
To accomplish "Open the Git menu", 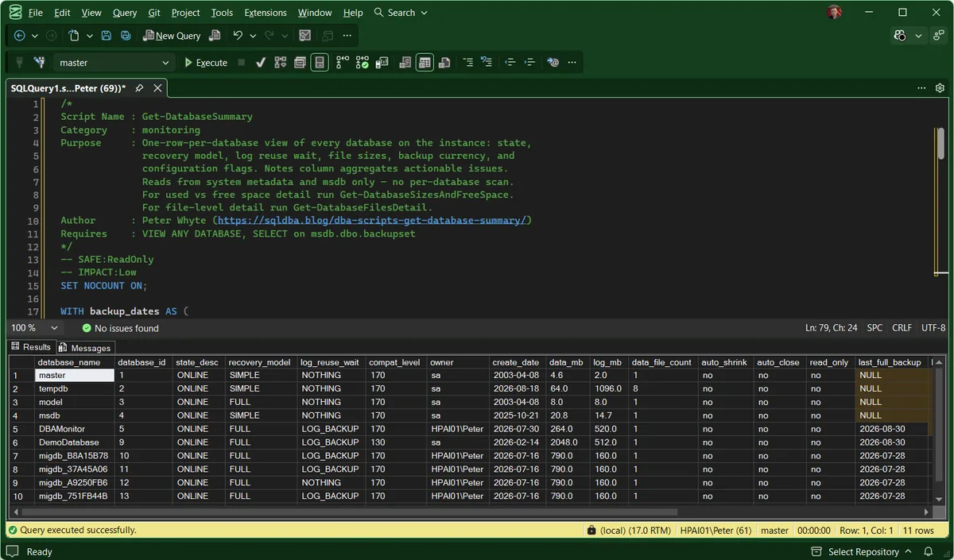I will click(154, 13).
